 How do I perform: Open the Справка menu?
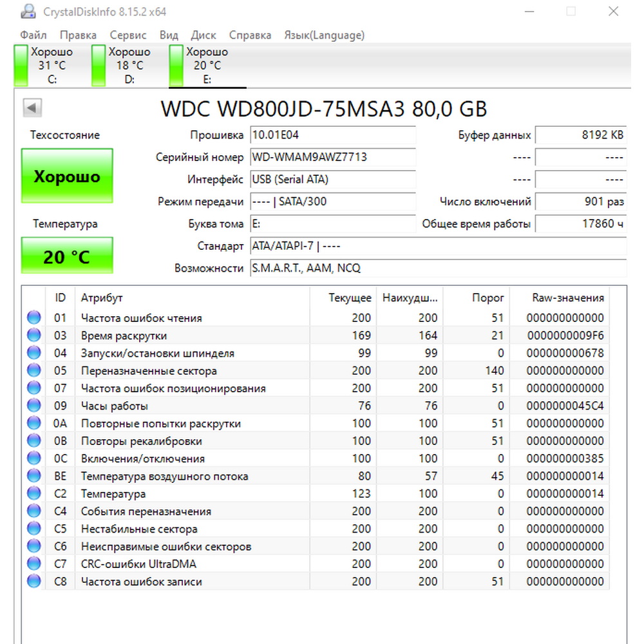click(x=250, y=35)
